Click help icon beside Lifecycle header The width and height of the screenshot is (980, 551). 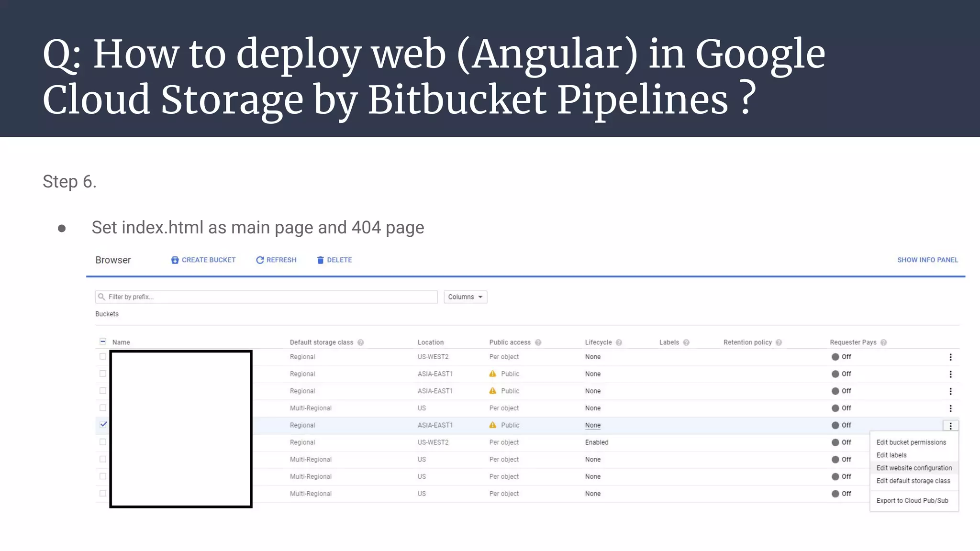tap(619, 342)
